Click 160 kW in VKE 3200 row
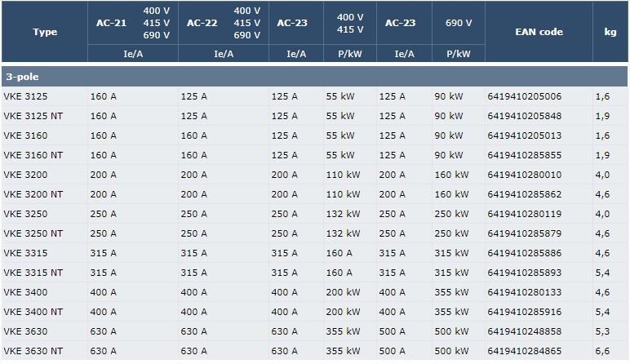The height and width of the screenshot is (364, 630). point(451,175)
